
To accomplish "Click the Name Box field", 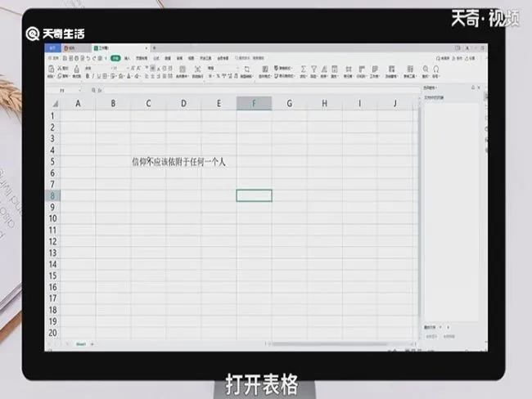I will 62,91.
